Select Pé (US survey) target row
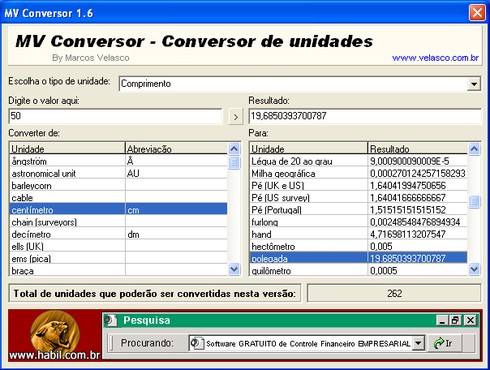 (358, 198)
